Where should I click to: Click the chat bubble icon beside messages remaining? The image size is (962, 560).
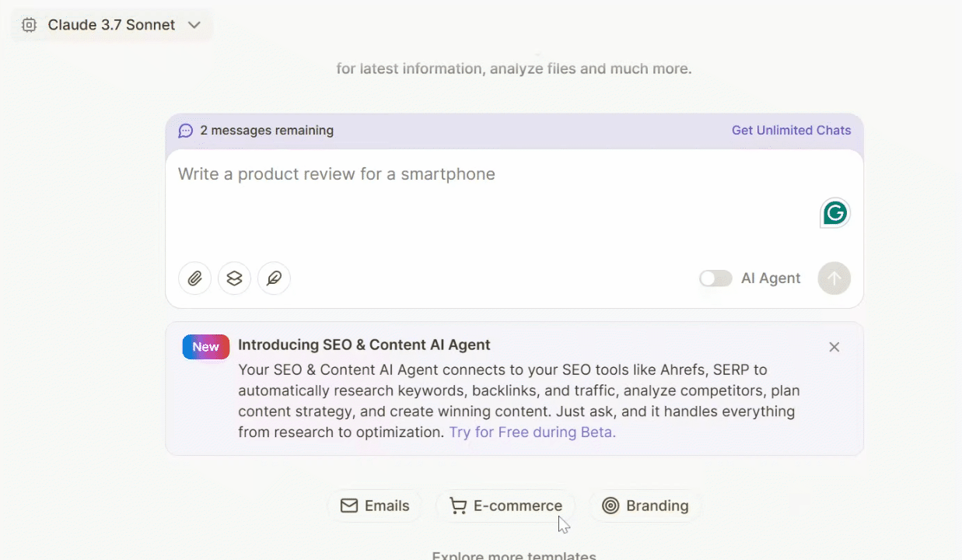pyautogui.click(x=185, y=130)
